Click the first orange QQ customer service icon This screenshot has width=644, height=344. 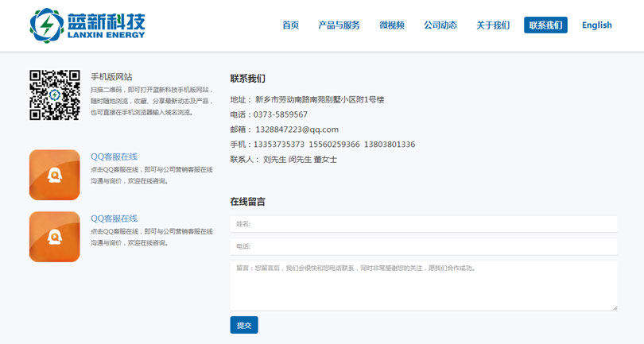55,175
